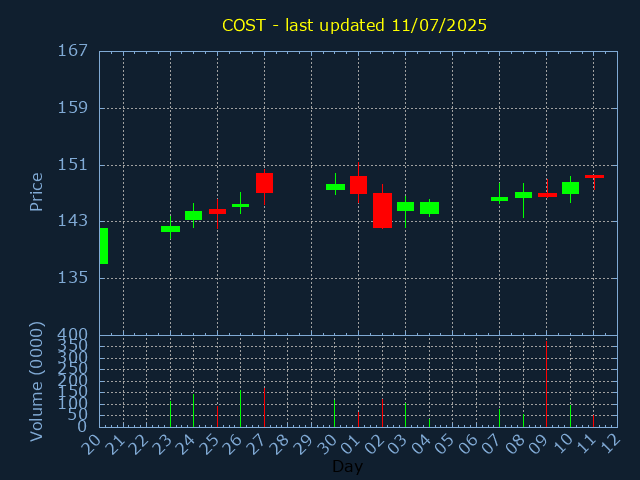This screenshot has height=480, width=640.
Task: Click the tallest red volume bar, day 09
Action: pos(547,384)
